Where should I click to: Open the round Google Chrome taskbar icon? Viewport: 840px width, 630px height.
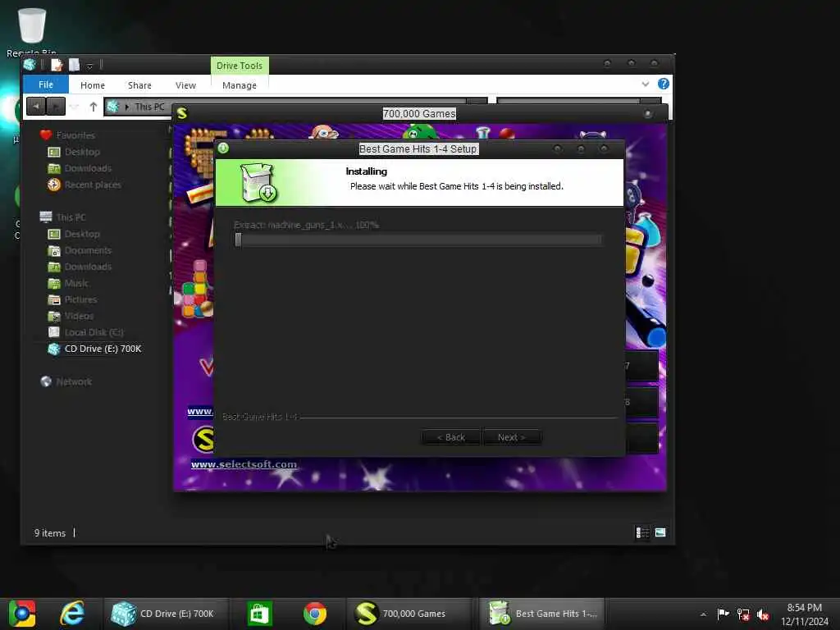click(315, 614)
